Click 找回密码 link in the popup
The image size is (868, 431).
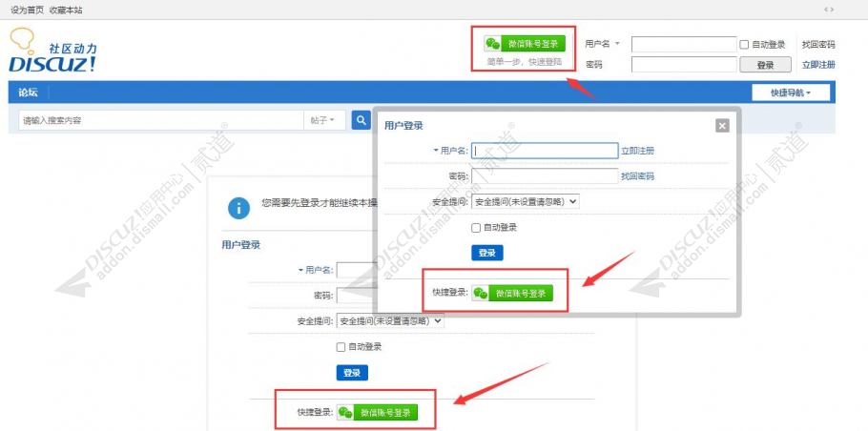pyautogui.click(x=637, y=176)
